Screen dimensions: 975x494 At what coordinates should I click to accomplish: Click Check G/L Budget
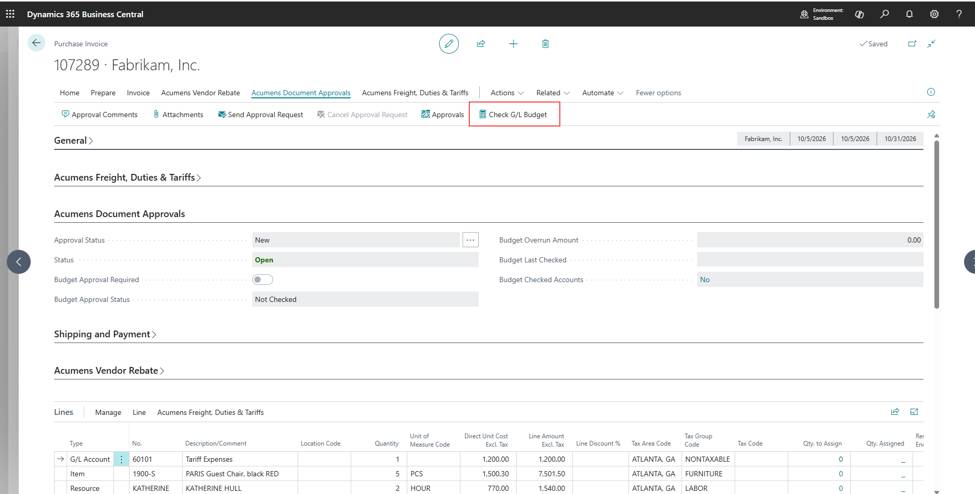click(513, 114)
